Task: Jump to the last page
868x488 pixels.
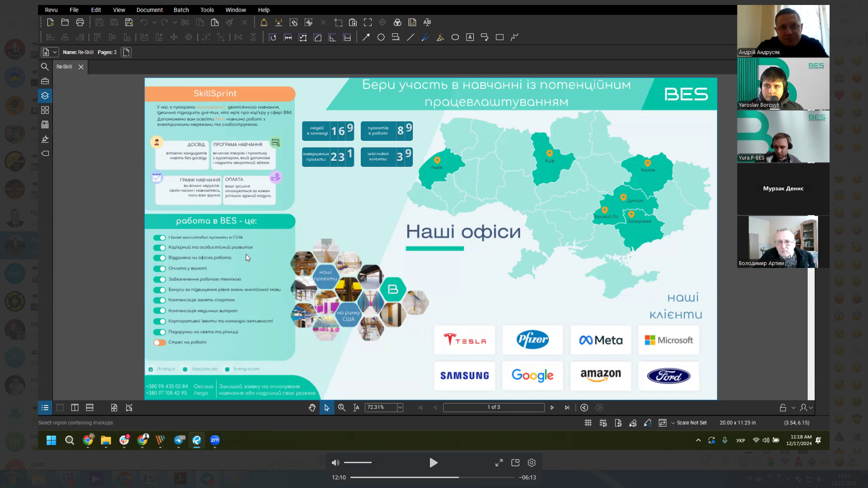Action: pos(567,408)
